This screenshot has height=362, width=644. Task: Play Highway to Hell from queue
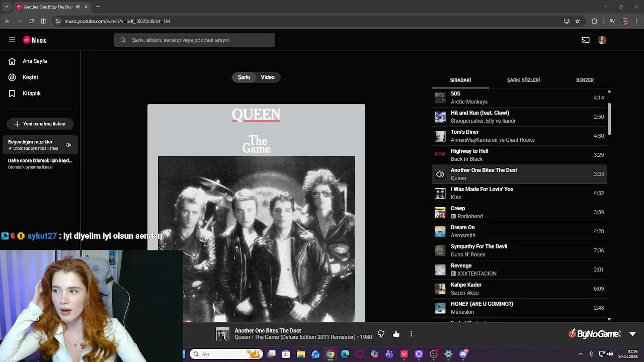click(x=519, y=155)
